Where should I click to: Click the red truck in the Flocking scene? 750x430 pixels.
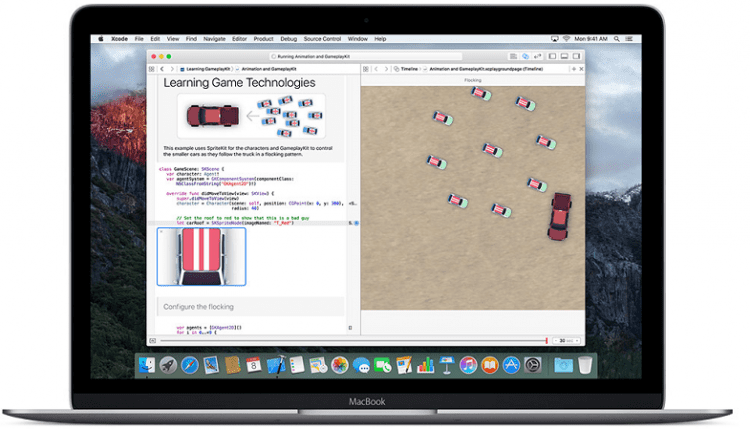click(x=560, y=216)
